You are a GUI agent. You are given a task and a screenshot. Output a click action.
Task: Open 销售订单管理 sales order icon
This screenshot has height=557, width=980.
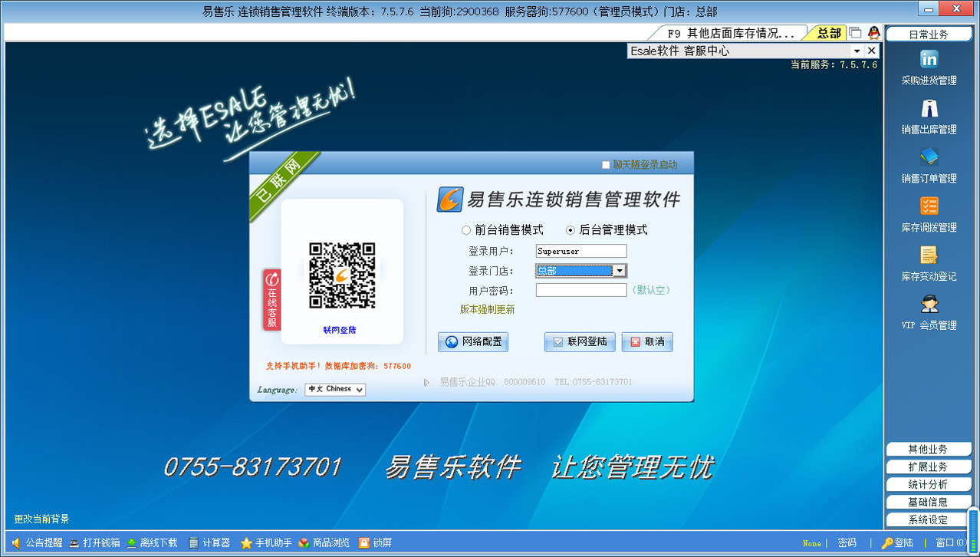click(x=929, y=157)
